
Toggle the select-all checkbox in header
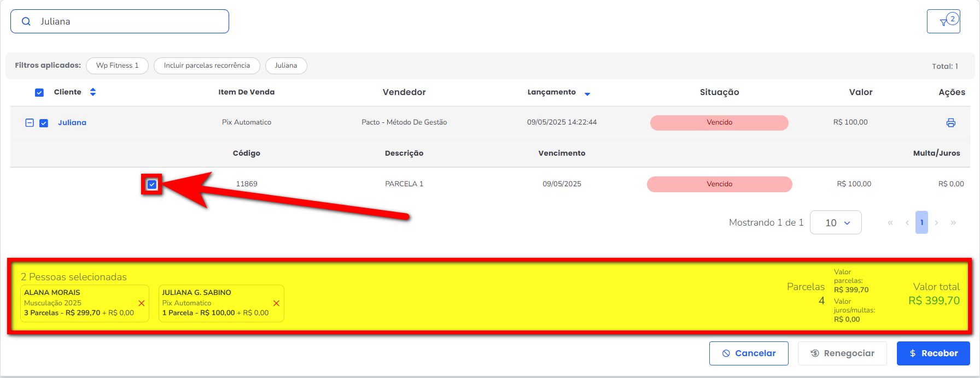[x=39, y=93]
